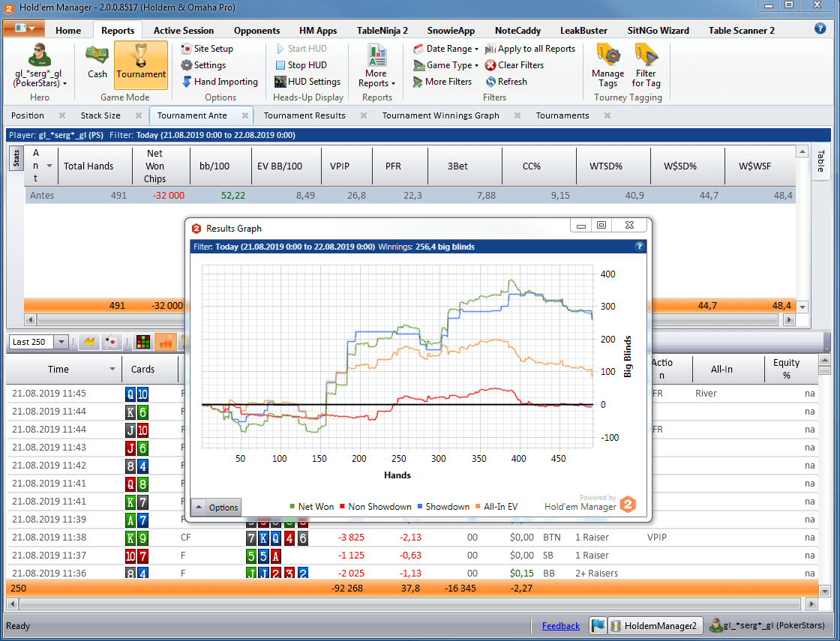Image resolution: width=840 pixels, height=641 pixels.
Task: Close the Position report tab
Action: click(62, 115)
